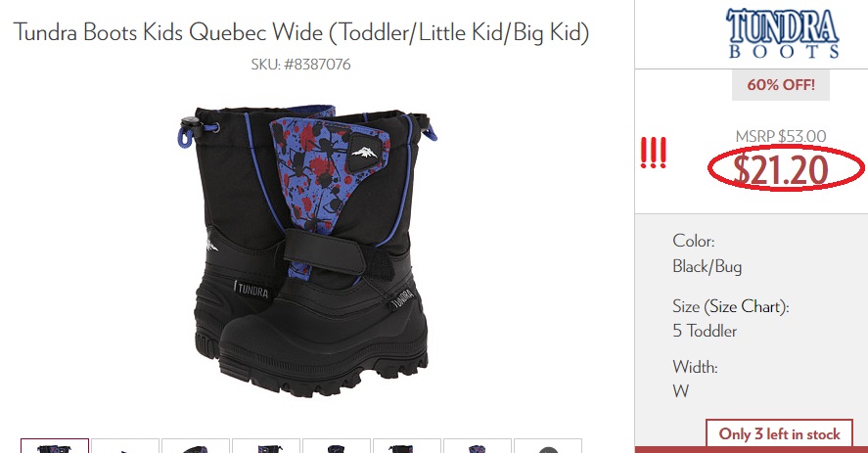Select the 5 Toddler size value
This screenshot has width=868, height=453.
(705, 331)
